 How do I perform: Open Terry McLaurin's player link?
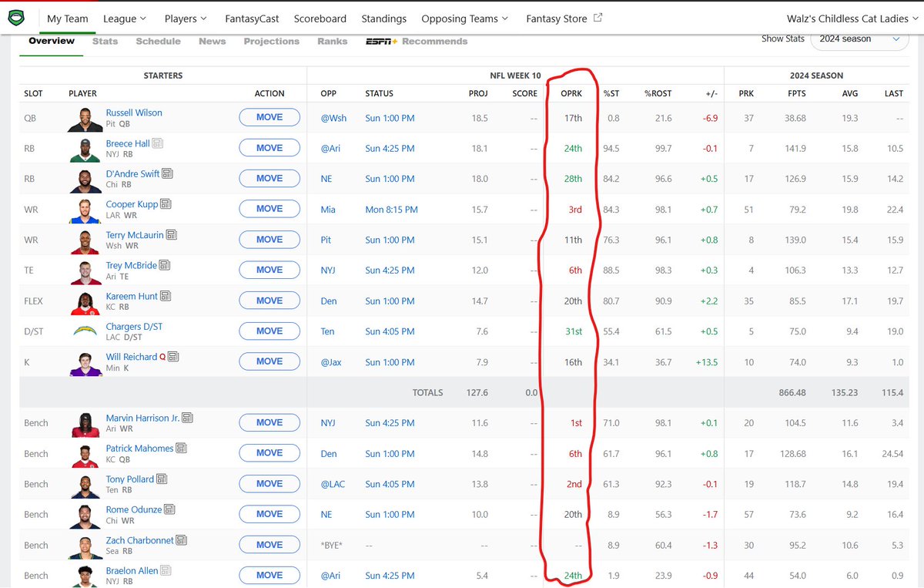point(135,235)
